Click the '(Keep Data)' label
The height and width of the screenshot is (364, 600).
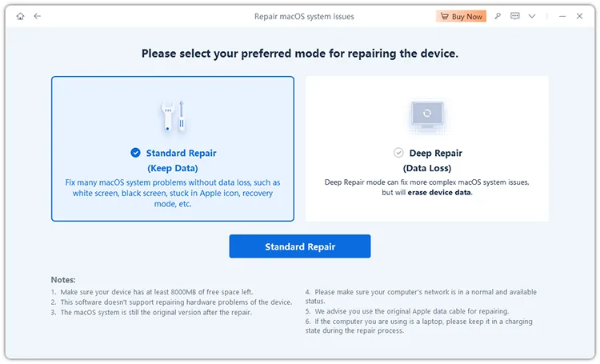click(x=173, y=168)
